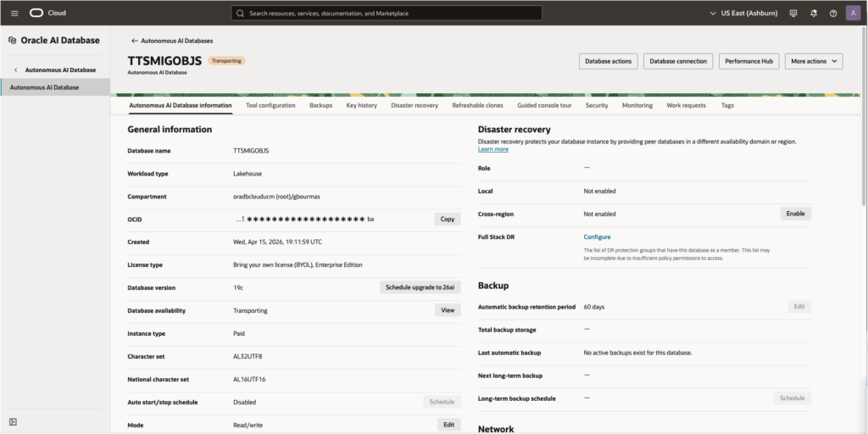Open Learn more disaster recovery link
The image size is (868, 434).
point(493,149)
